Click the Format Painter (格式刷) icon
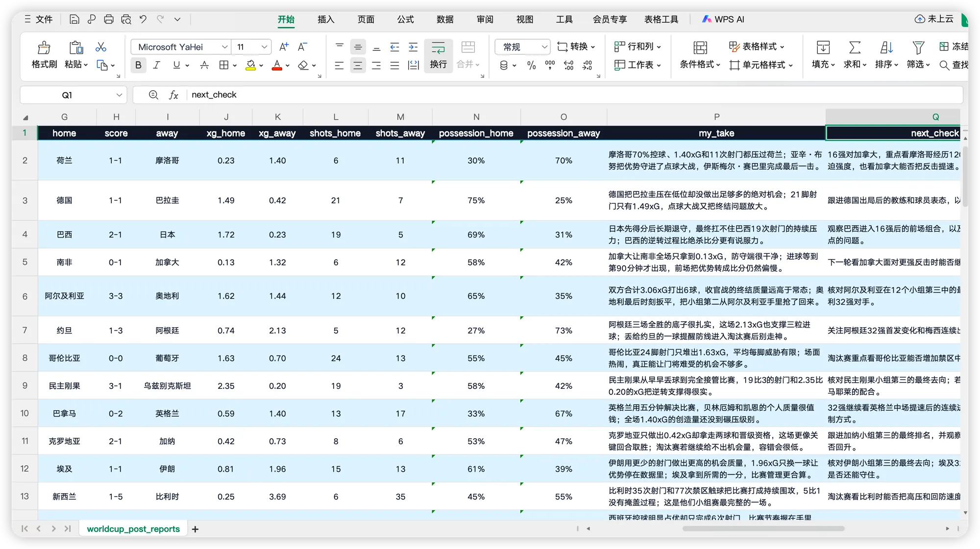The height and width of the screenshot is (549, 980). [44, 48]
